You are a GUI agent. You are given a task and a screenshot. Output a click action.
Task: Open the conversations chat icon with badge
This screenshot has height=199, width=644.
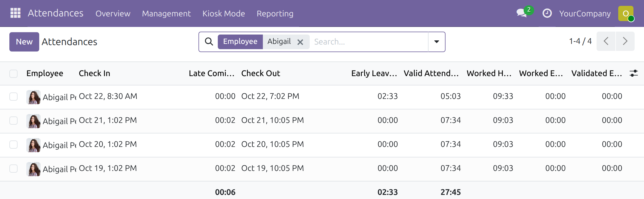[x=522, y=13]
